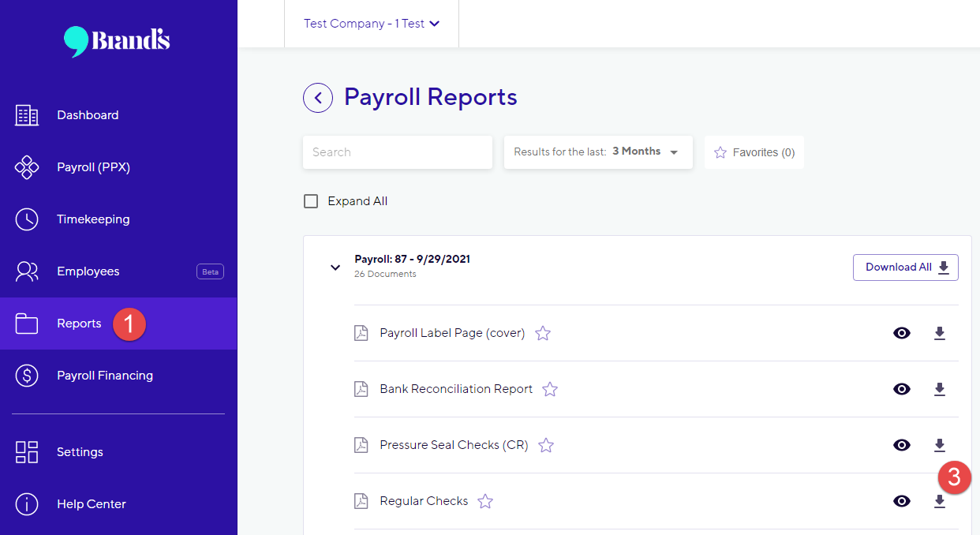Open the Dashboard building icon

27,115
